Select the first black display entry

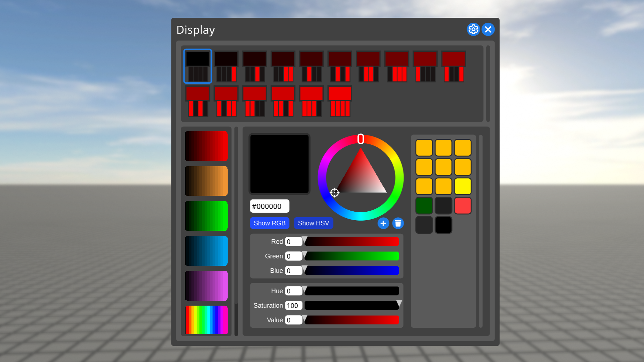pyautogui.click(x=198, y=66)
